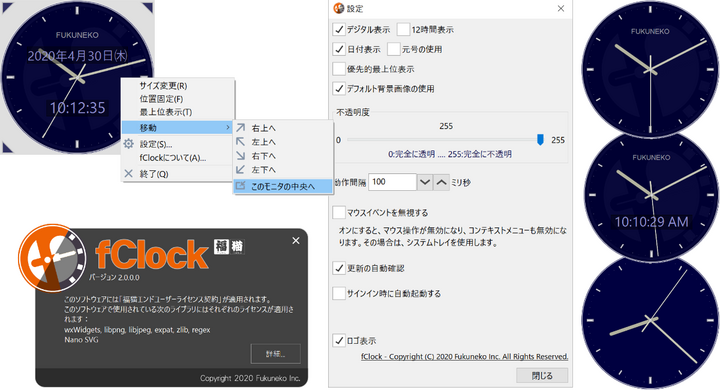Click the bottom-left resize corner of top-left clock

(8, 147)
